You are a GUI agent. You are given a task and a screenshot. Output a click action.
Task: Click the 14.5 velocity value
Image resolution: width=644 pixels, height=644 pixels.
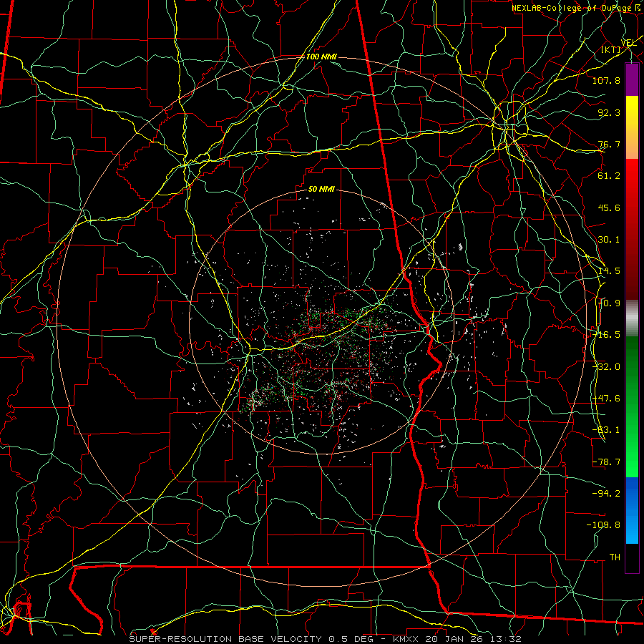point(609,271)
